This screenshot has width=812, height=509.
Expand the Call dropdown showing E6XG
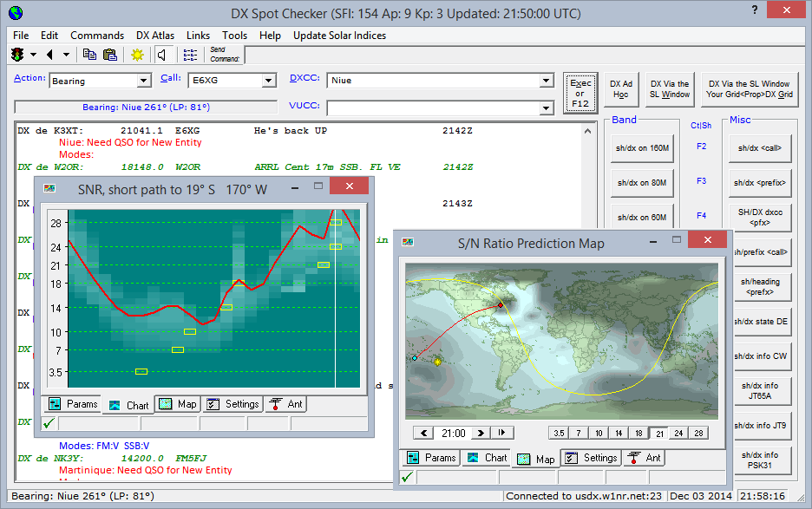click(x=268, y=81)
